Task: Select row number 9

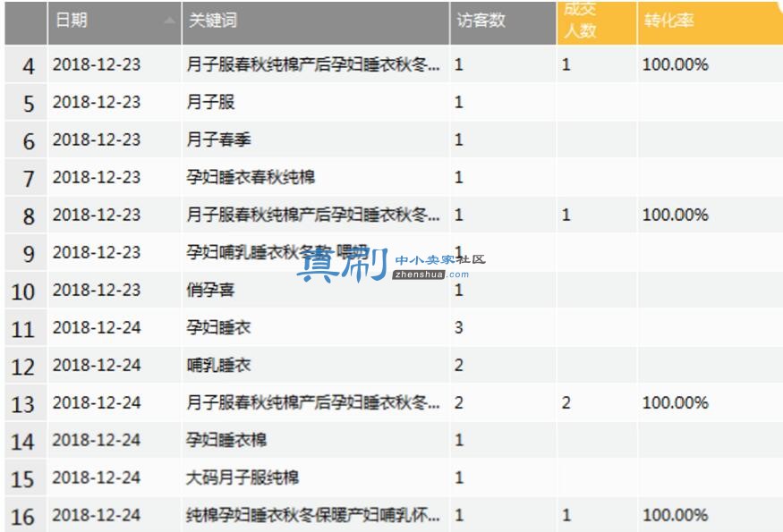Action: (26, 252)
